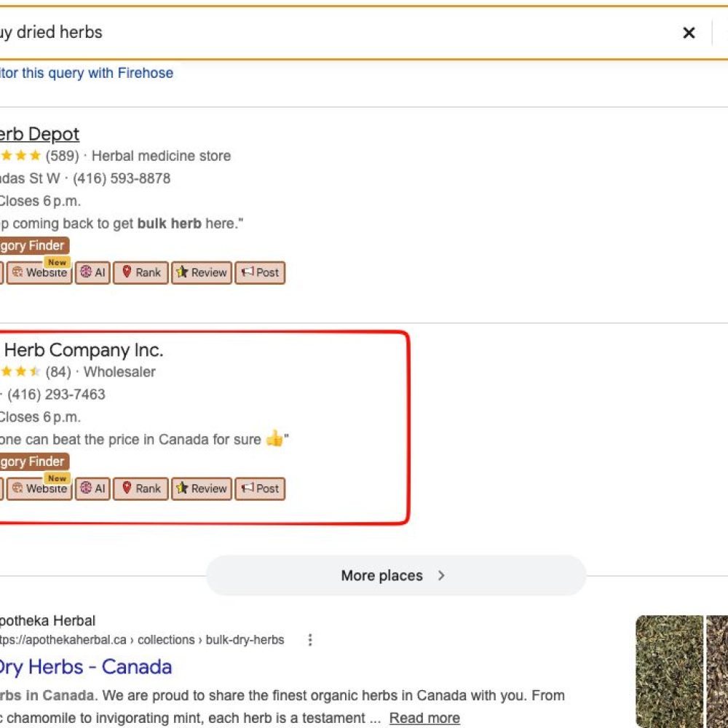Click the (84) review count for Herb Company

coord(58,372)
